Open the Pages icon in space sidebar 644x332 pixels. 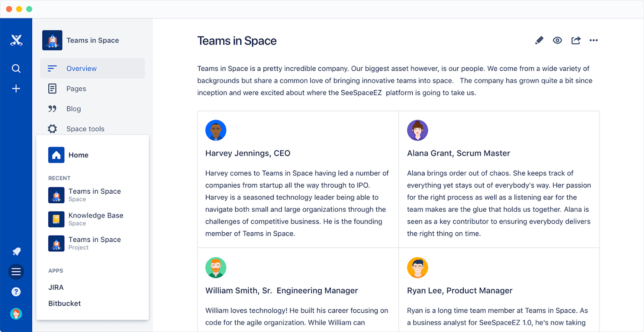[52, 88]
